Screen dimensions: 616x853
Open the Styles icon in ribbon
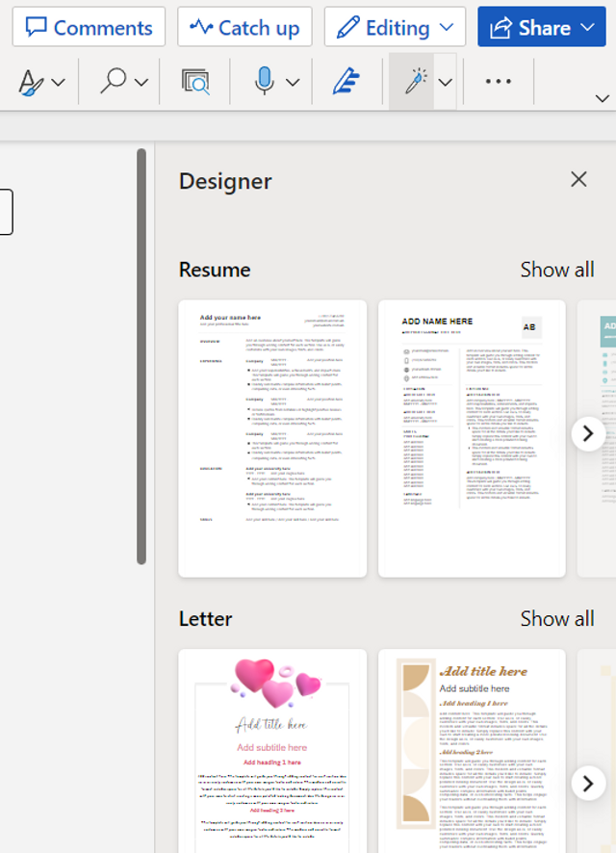(x=31, y=82)
